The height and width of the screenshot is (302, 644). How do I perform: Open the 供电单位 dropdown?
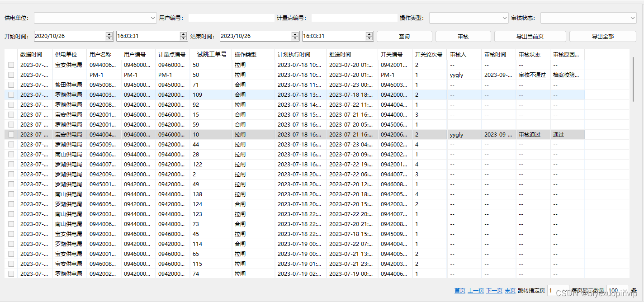pos(95,18)
